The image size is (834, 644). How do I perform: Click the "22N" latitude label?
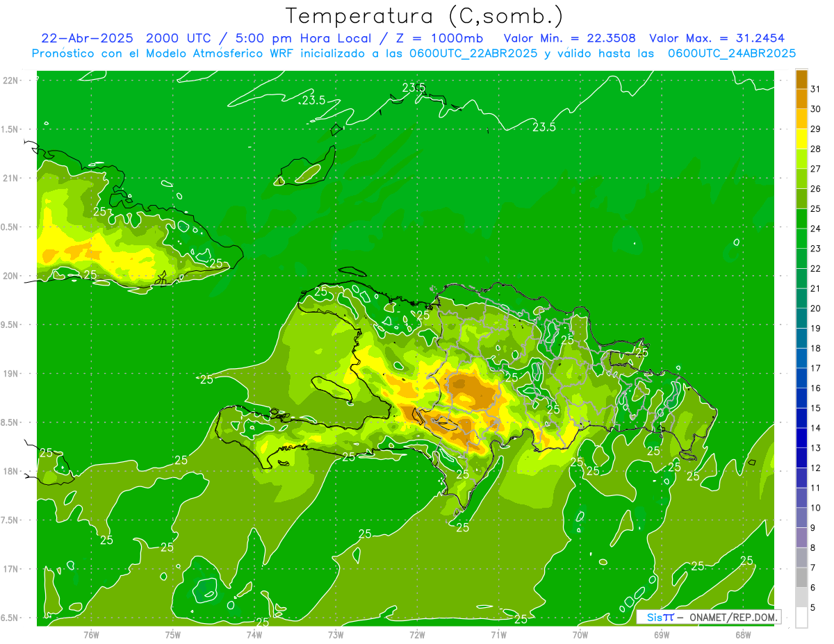point(10,81)
